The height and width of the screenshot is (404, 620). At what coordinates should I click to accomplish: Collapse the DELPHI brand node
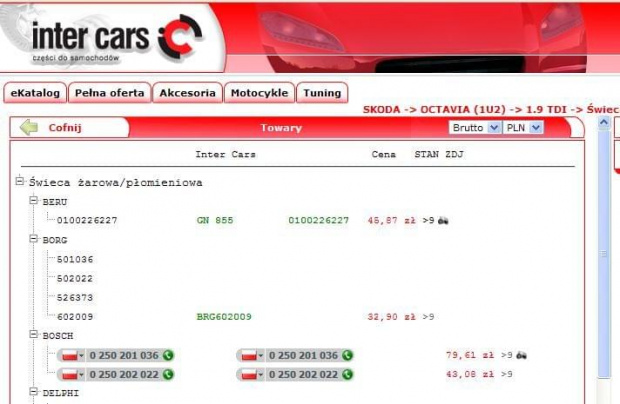point(34,392)
